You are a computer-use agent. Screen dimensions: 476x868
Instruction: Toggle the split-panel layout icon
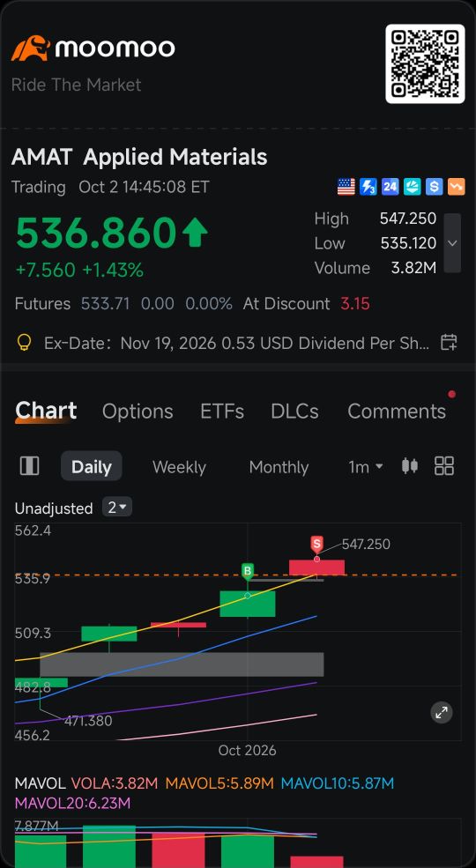pyautogui.click(x=29, y=466)
